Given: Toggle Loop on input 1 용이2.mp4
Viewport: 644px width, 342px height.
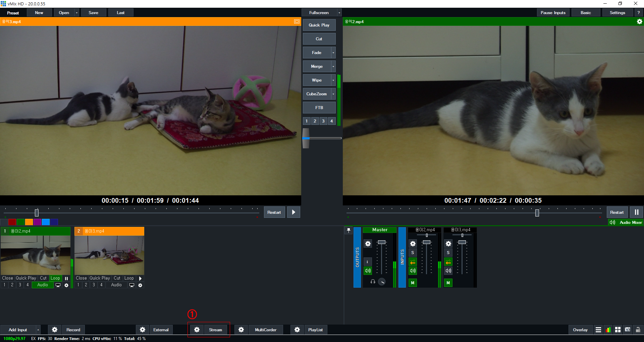Looking at the screenshot, I should (55, 278).
